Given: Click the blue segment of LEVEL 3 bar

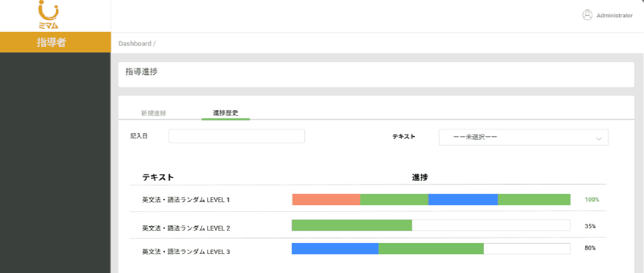Looking at the screenshot, I should 335,248.
